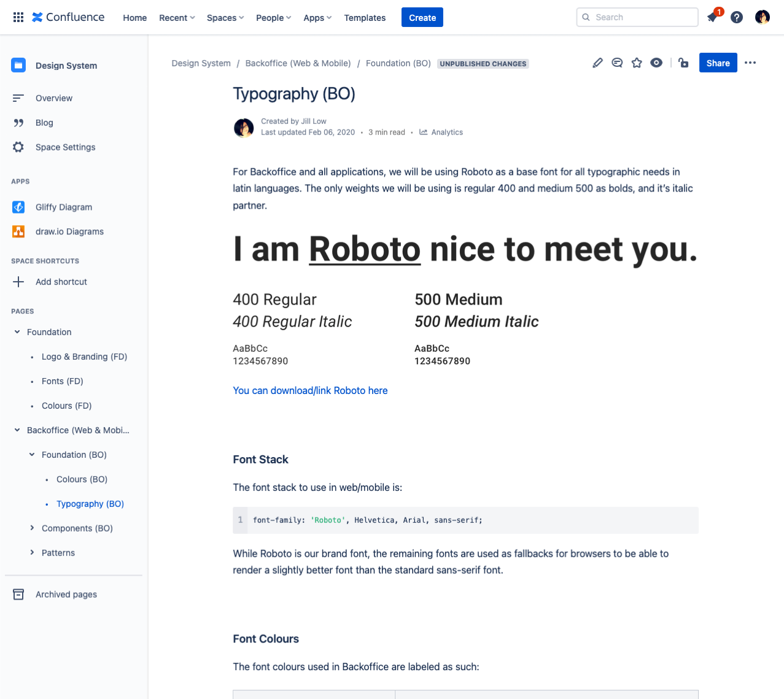Open Backoffice (Web & Mobile) breadcrumb
Viewport: 784px width, 699px height.
click(298, 63)
